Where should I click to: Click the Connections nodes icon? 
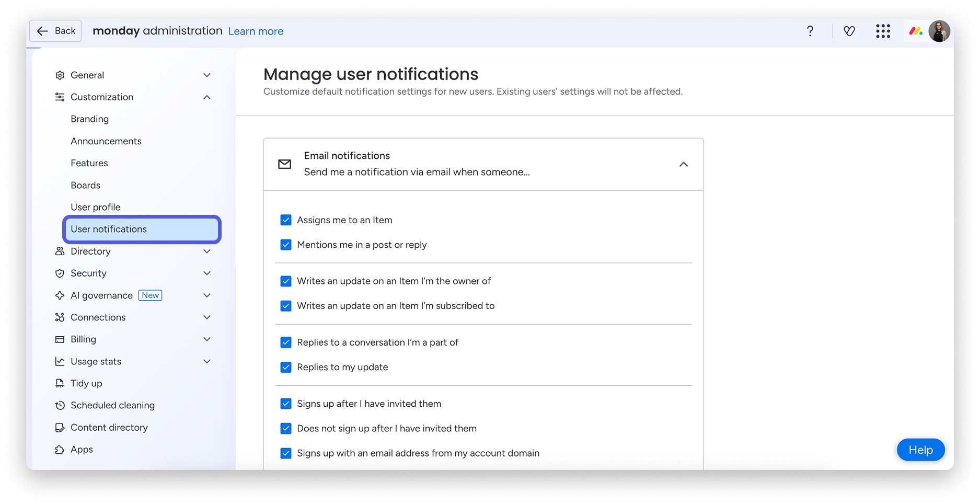click(60, 317)
